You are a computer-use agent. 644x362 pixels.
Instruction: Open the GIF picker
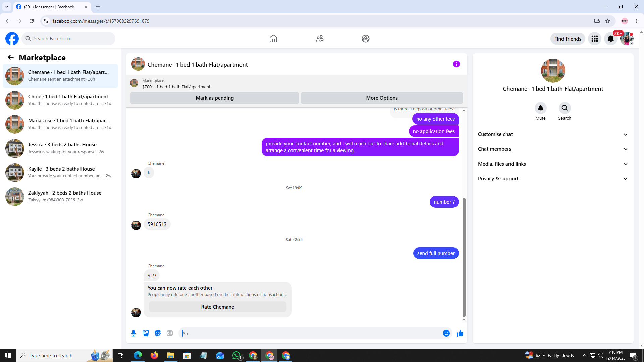(170, 333)
